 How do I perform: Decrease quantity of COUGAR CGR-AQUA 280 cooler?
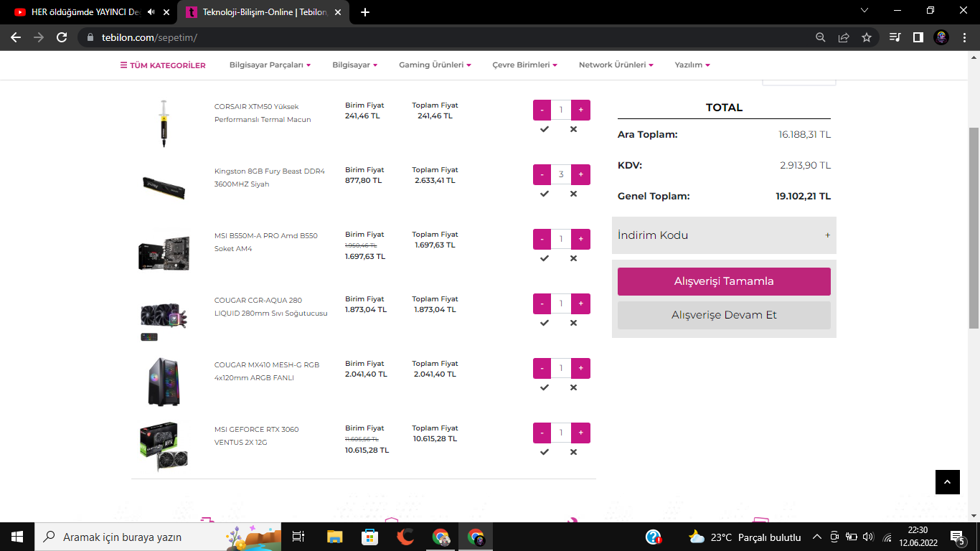pyautogui.click(x=542, y=303)
